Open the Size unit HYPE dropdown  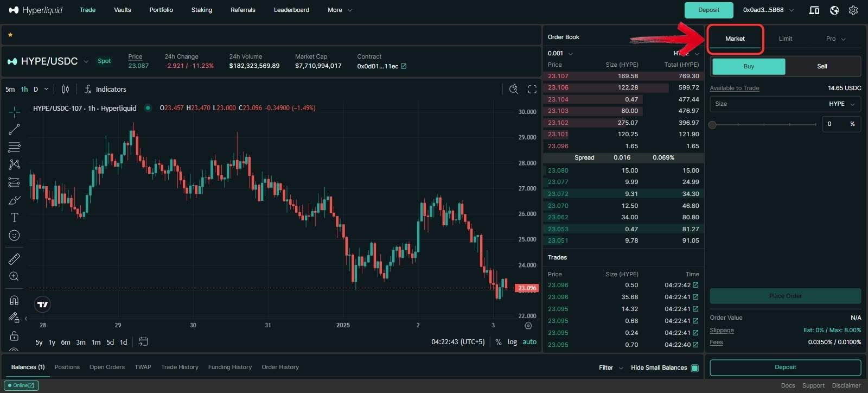pyautogui.click(x=842, y=104)
